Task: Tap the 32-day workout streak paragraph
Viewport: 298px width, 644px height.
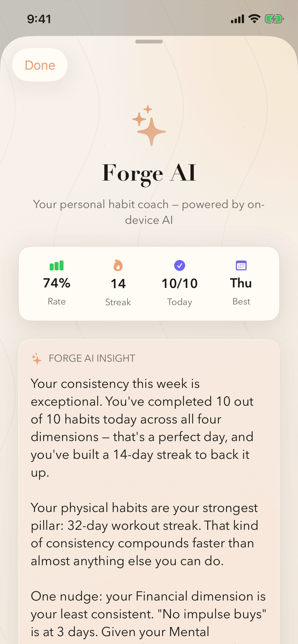Action: [x=144, y=534]
